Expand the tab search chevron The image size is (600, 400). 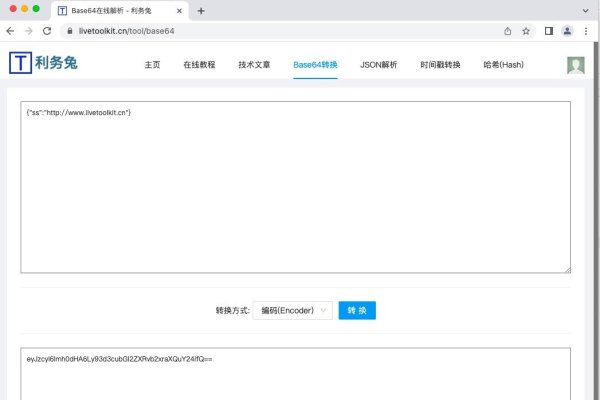[x=585, y=11]
